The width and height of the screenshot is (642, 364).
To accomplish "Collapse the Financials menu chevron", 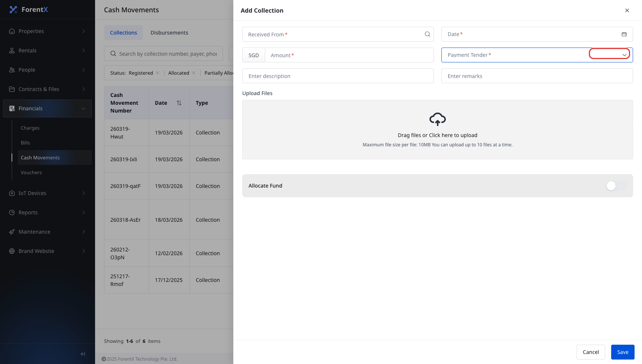I will pos(84,108).
